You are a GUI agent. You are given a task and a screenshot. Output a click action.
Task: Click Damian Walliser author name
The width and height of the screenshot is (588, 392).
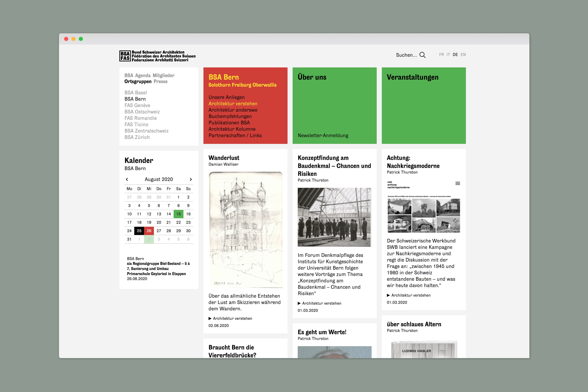pos(223,164)
